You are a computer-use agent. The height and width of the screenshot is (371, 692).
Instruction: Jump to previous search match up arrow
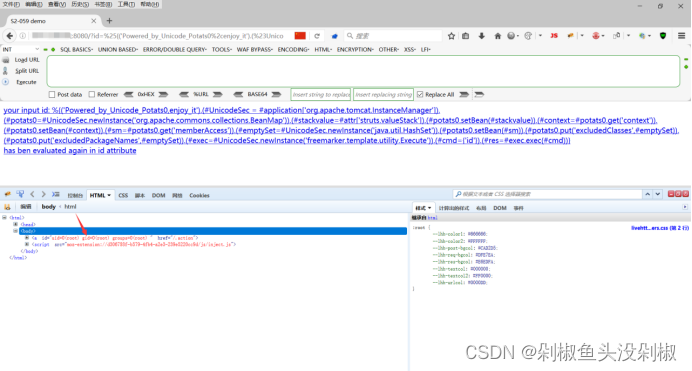pos(647,194)
